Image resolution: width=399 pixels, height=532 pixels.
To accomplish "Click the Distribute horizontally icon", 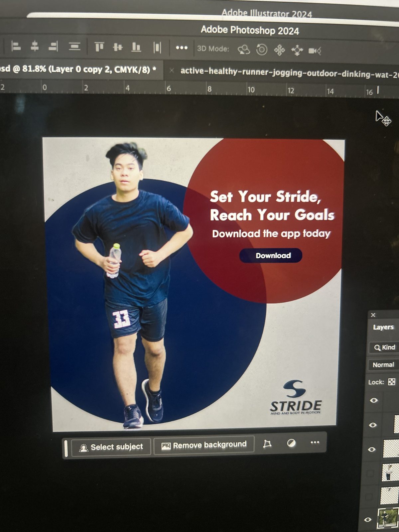I will click(157, 48).
